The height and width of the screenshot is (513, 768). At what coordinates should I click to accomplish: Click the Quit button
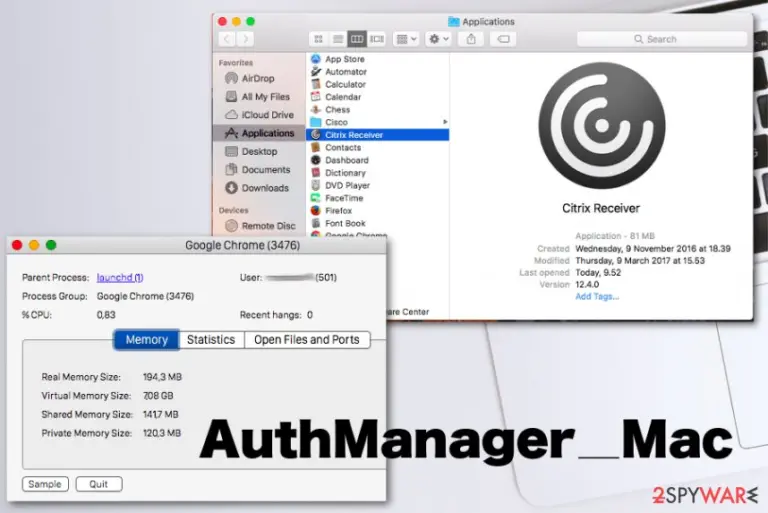(x=99, y=484)
